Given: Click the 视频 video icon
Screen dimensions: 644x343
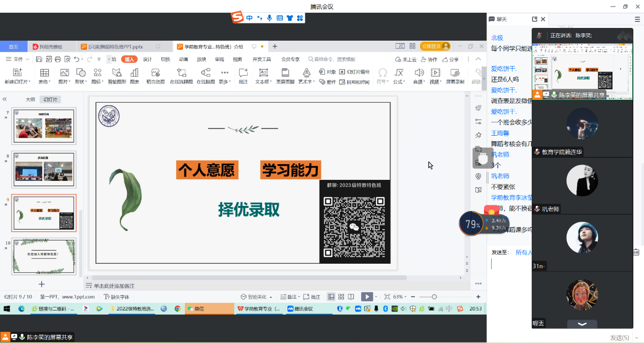Looking at the screenshot, I should [x=435, y=73].
